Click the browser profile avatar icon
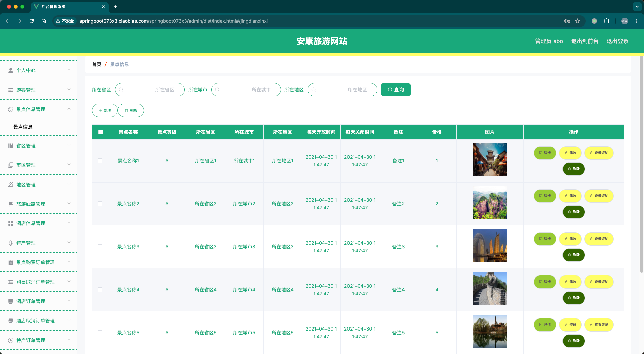 625,21
